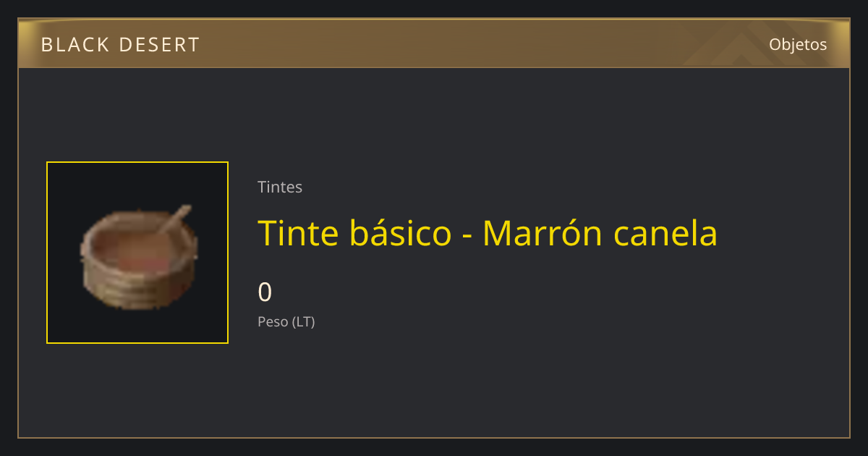Open the Objetos section in the header
This screenshot has width=868, height=456.
pyautogui.click(x=798, y=44)
